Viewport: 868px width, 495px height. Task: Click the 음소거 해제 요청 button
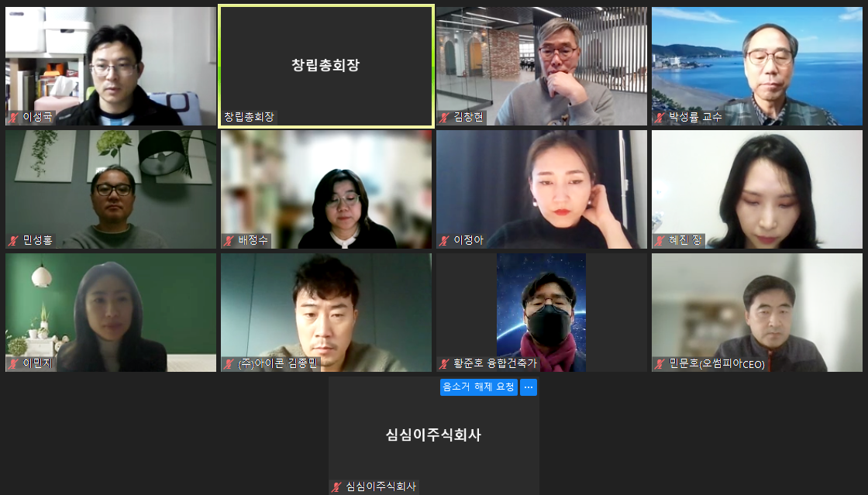tap(479, 387)
